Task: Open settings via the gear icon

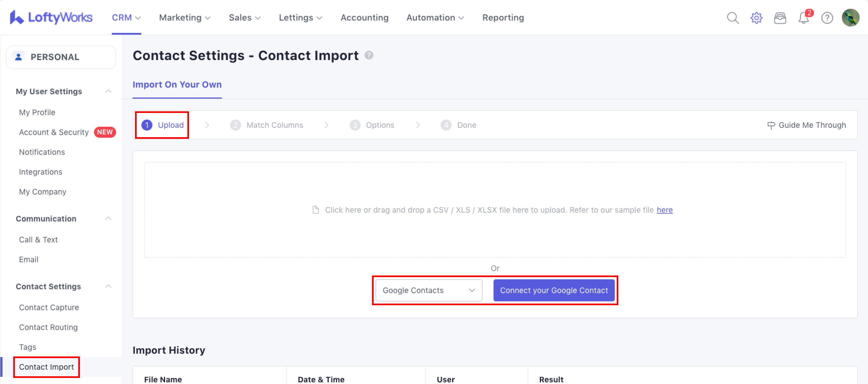Action: coord(756,18)
